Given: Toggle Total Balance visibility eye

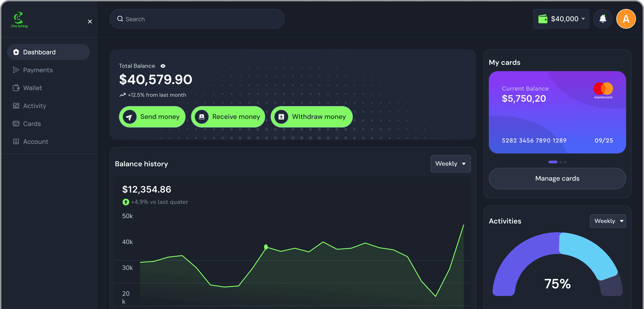Looking at the screenshot, I should coord(163,66).
